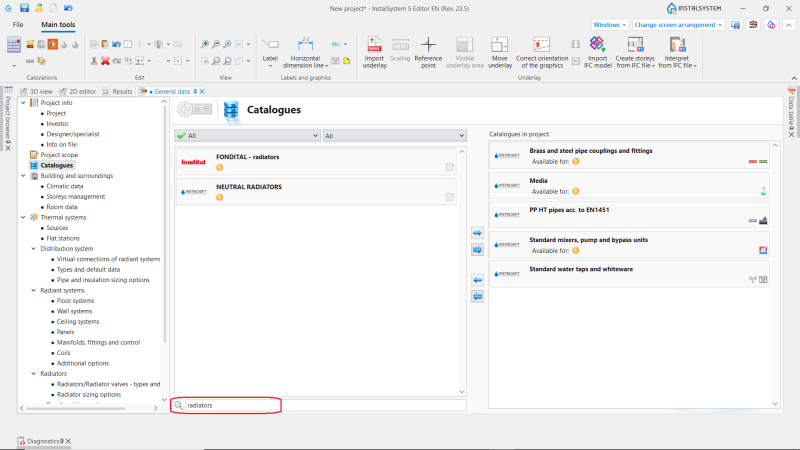Close the General data tab
The height and width of the screenshot is (450, 800).
pyautogui.click(x=202, y=91)
